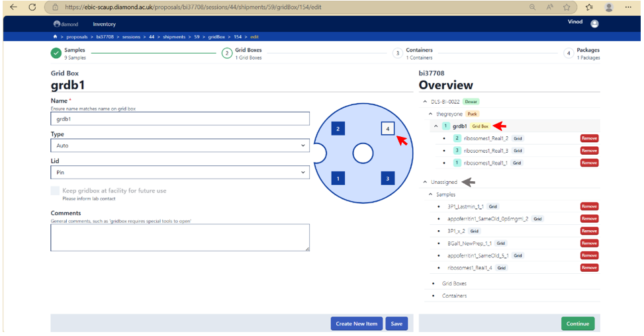Bookmark page with the star icon
Screen dimensions: 644x336
point(567,7)
